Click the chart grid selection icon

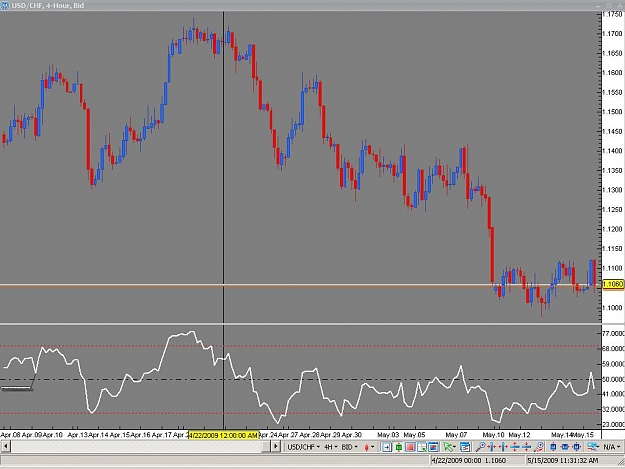click(x=422, y=447)
